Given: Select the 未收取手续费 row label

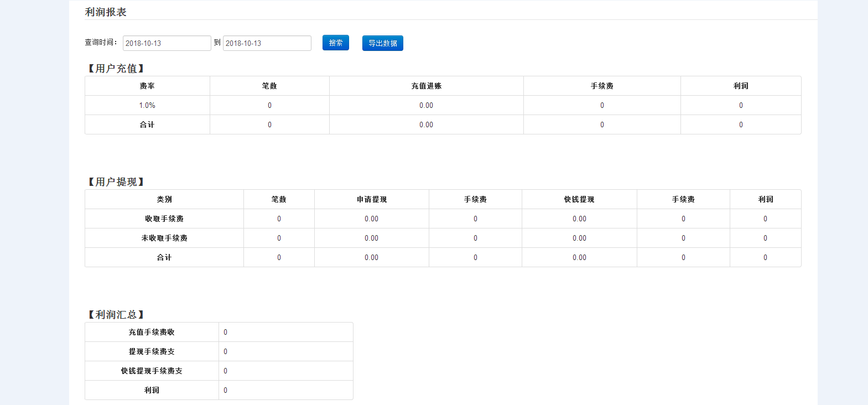Looking at the screenshot, I should [164, 238].
